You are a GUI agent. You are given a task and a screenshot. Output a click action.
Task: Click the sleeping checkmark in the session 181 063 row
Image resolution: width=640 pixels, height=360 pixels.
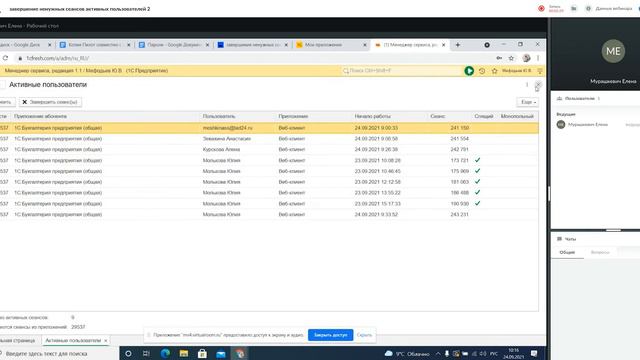pyautogui.click(x=477, y=181)
